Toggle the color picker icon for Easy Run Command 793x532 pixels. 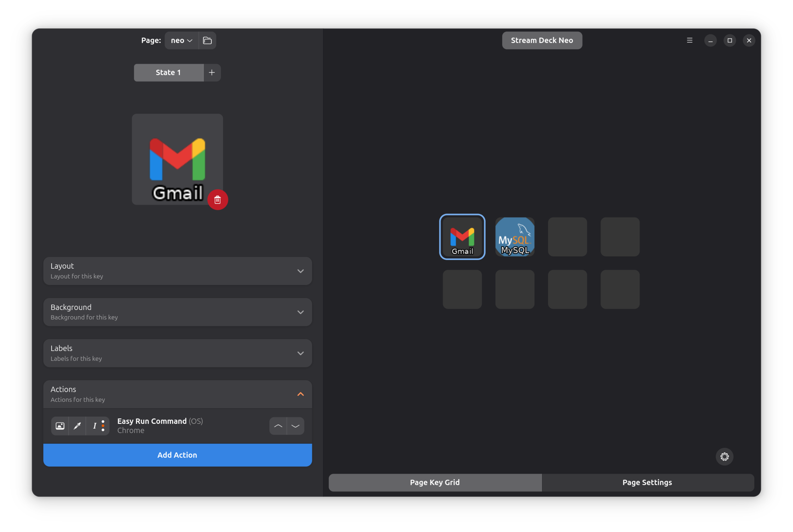click(x=77, y=426)
